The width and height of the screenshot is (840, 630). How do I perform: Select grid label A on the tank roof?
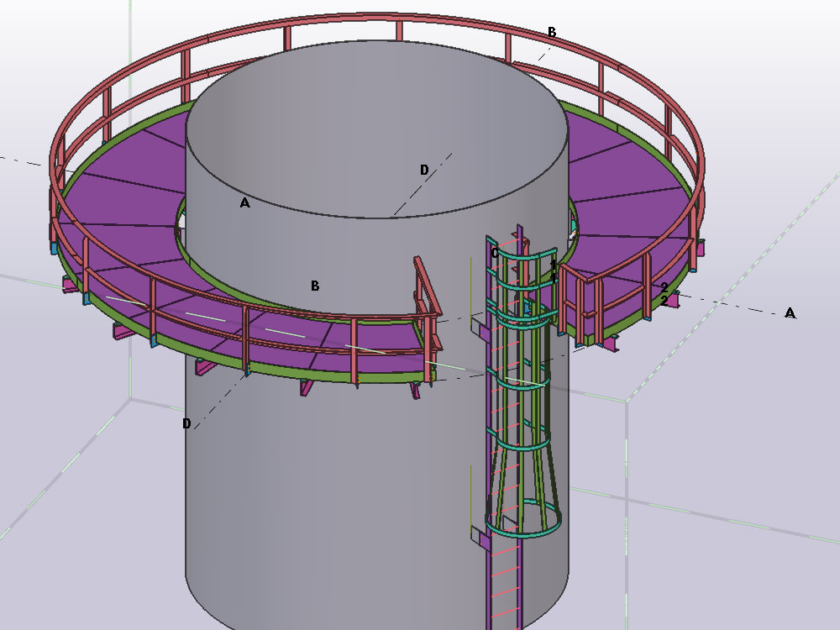244,202
